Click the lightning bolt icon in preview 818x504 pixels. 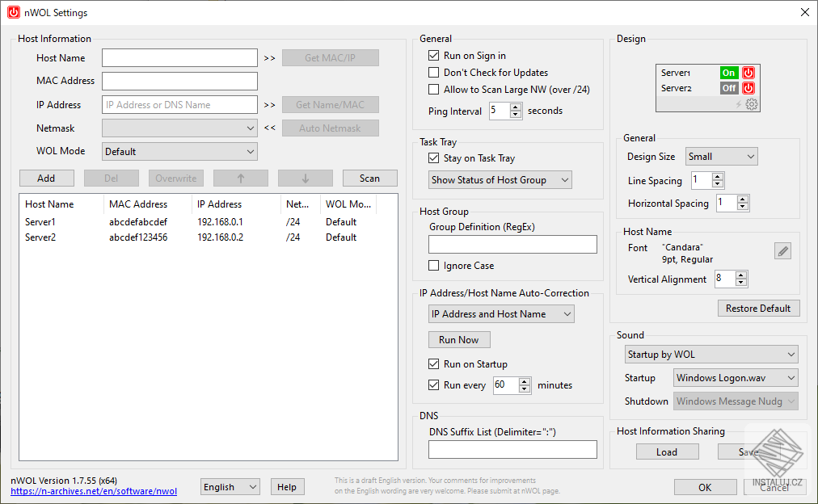coord(739,104)
